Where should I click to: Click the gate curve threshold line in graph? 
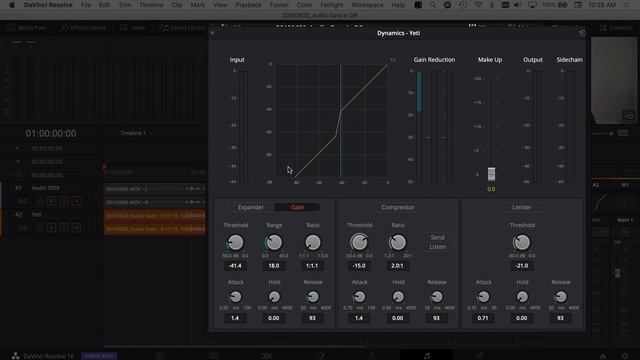tap(341, 122)
